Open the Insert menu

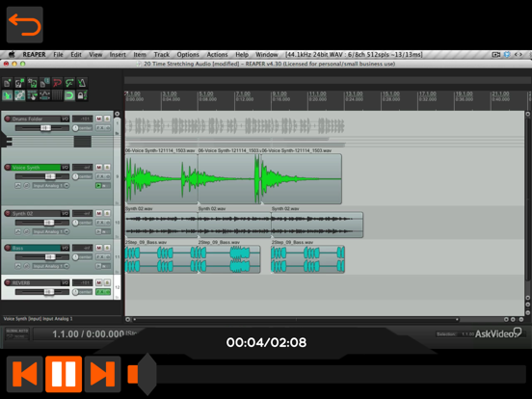coord(118,54)
